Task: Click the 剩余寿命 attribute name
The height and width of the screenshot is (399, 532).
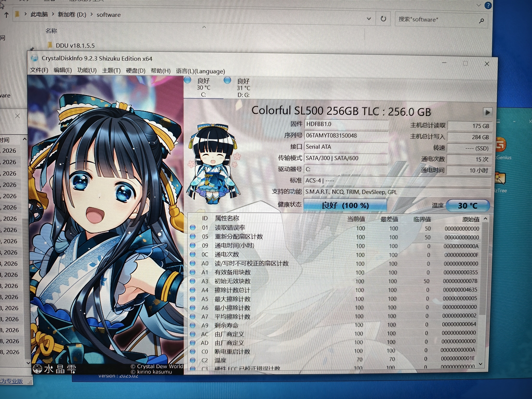Action: 226,325
